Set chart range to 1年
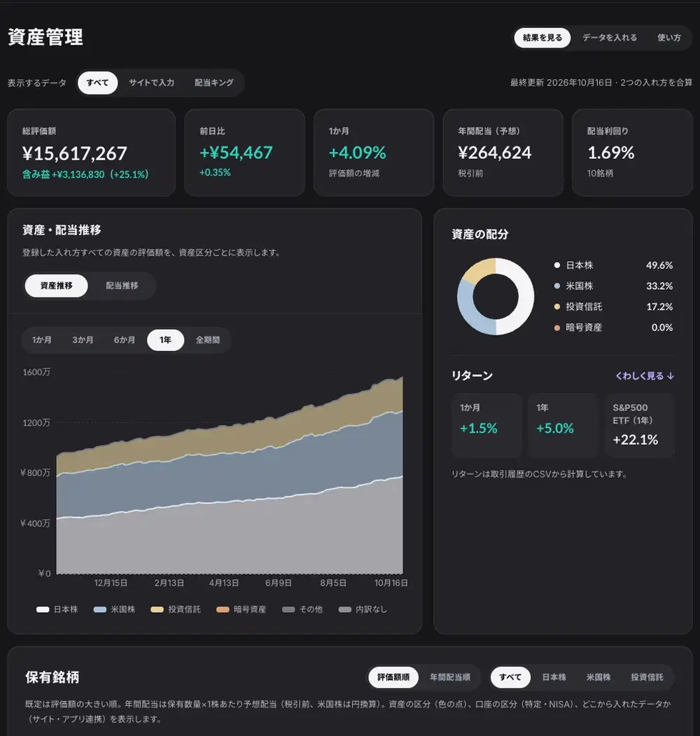The width and height of the screenshot is (700, 736). point(165,340)
